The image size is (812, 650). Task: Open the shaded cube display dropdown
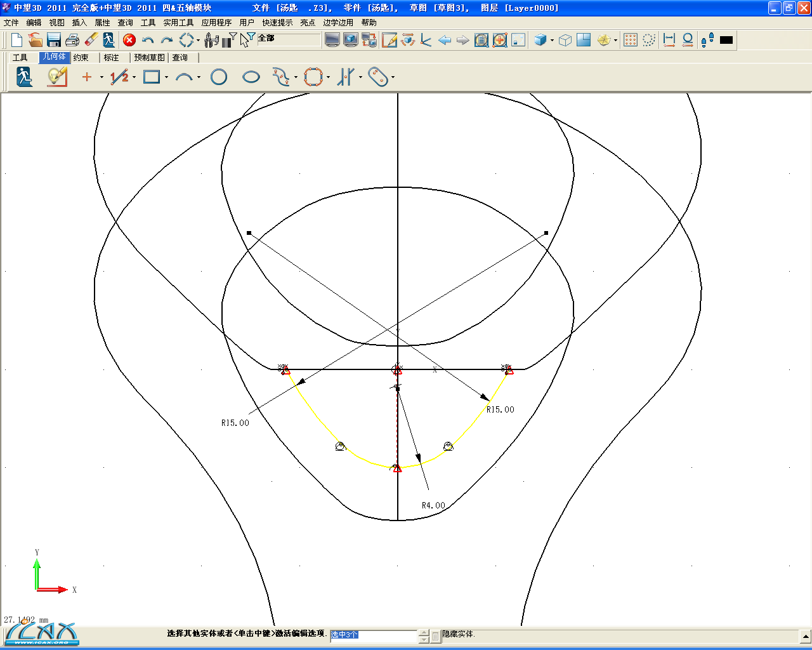pos(552,41)
